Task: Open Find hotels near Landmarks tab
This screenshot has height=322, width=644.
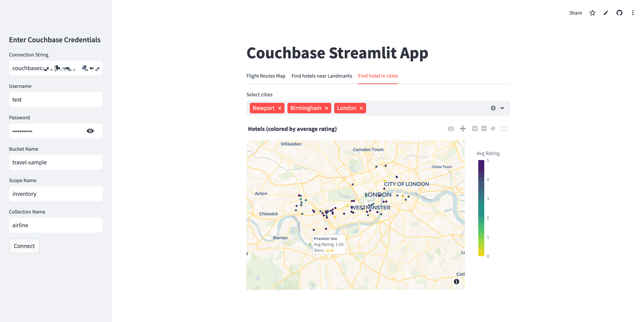Action: click(322, 76)
